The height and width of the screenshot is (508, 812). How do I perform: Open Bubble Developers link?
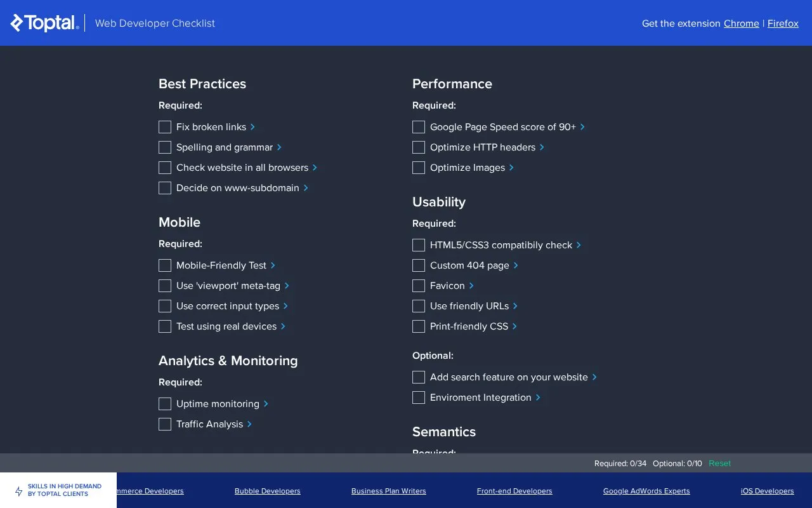[268, 491]
